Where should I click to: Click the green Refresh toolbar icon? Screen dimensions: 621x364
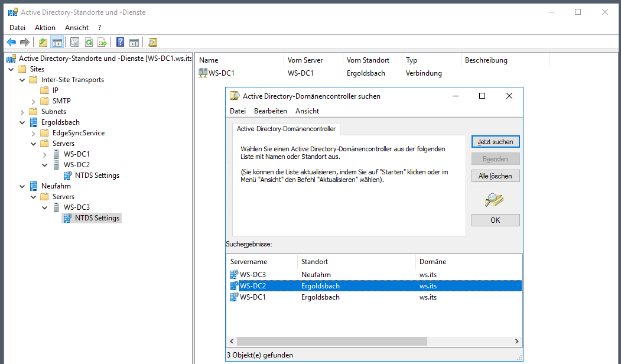pos(89,42)
